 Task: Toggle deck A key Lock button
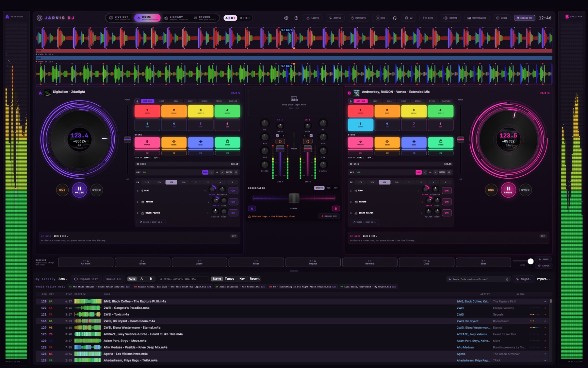(x=205, y=172)
